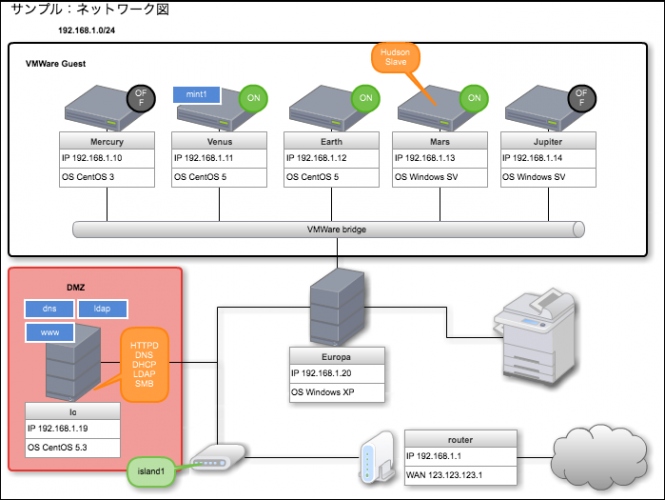The height and width of the screenshot is (500, 665).
Task: Select Earth's OS CentOS 5 cell
Action: [331, 178]
